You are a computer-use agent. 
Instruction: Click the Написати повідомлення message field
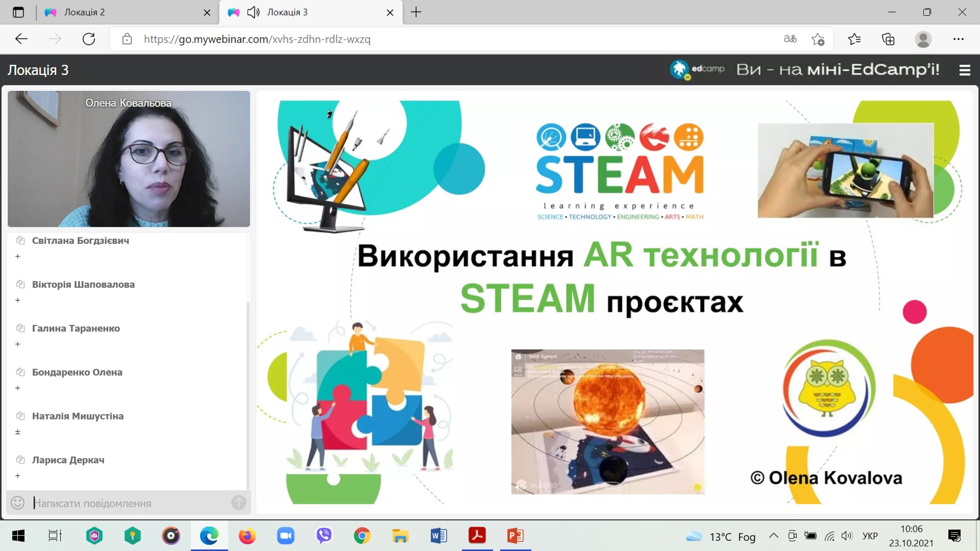point(130,503)
